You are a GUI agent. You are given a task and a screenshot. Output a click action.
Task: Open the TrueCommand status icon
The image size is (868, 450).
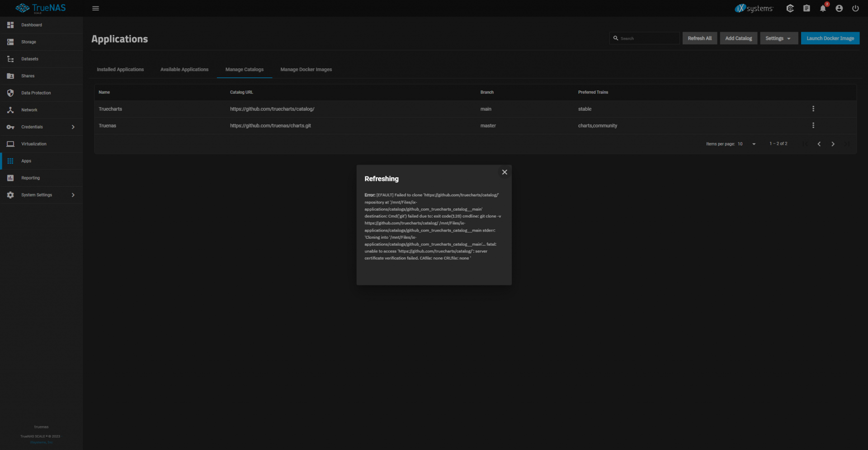pyautogui.click(x=790, y=8)
